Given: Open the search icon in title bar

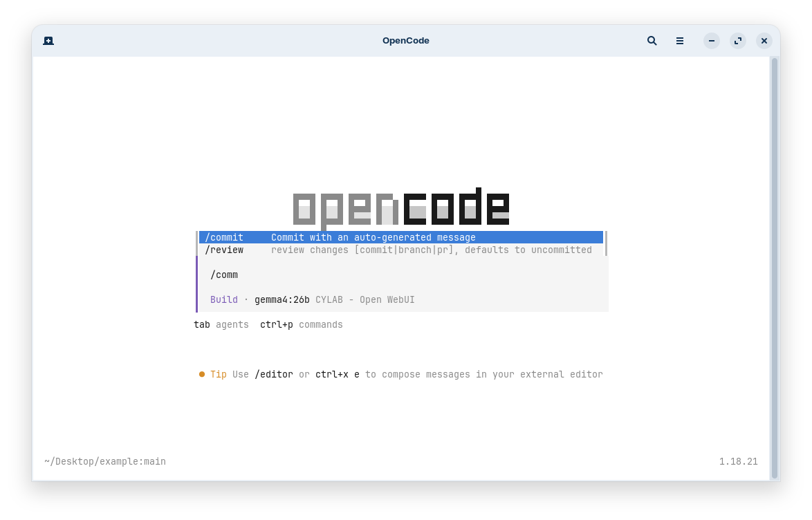Looking at the screenshot, I should point(652,41).
